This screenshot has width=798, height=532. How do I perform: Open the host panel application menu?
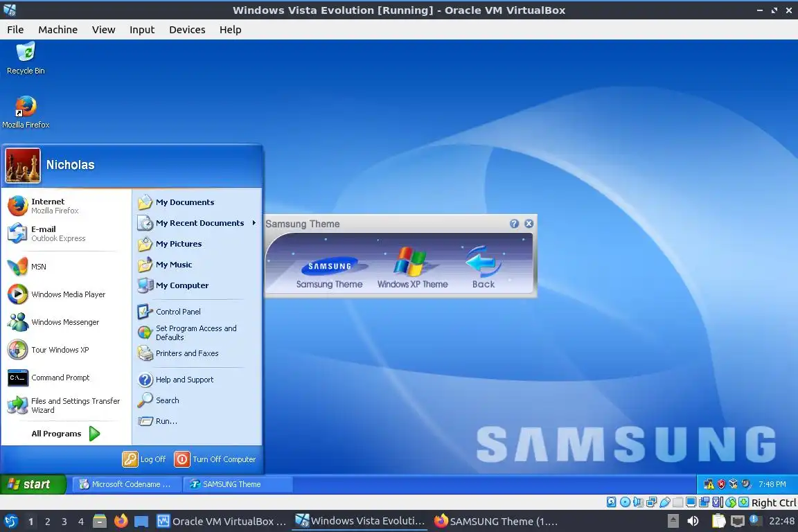(10, 522)
